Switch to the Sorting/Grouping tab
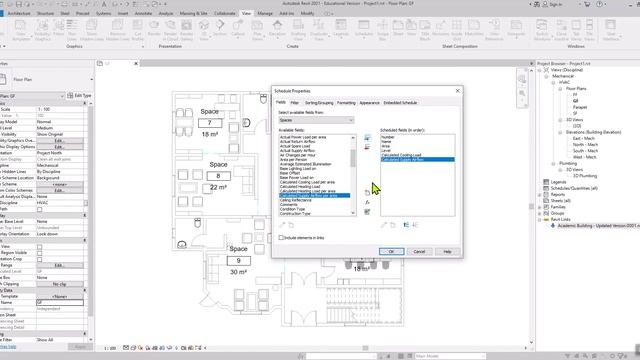Image resolution: width=640 pixels, height=360 pixels. (319, 103)
